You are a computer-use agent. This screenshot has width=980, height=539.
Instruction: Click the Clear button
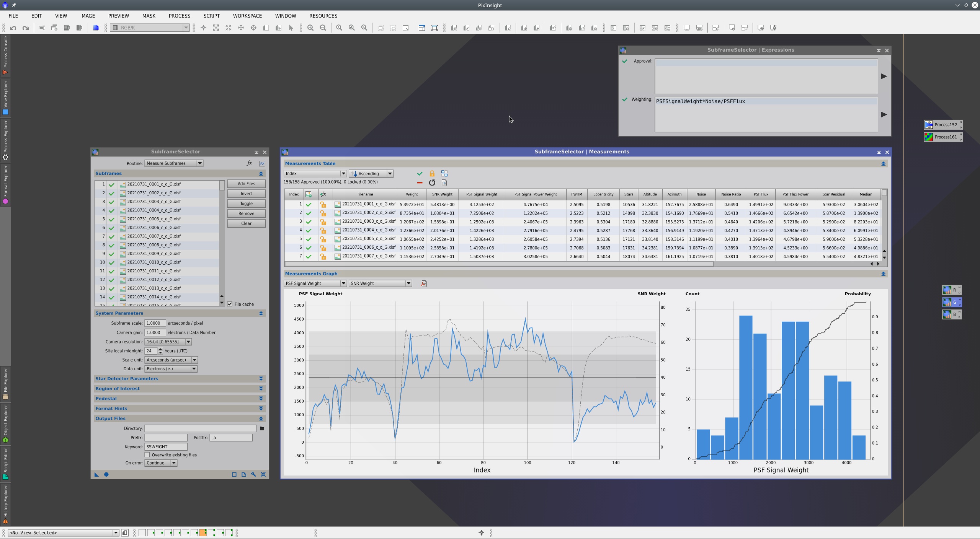(x=246, y=223)
